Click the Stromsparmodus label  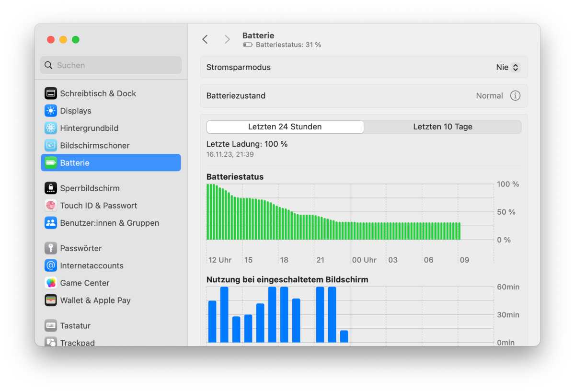239,67
